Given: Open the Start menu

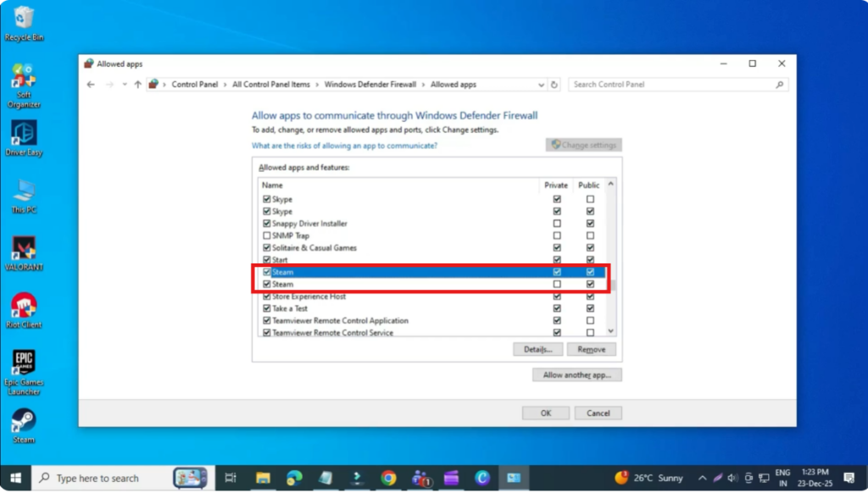Looking at the screenshot, I should click(x=16, y=478).
